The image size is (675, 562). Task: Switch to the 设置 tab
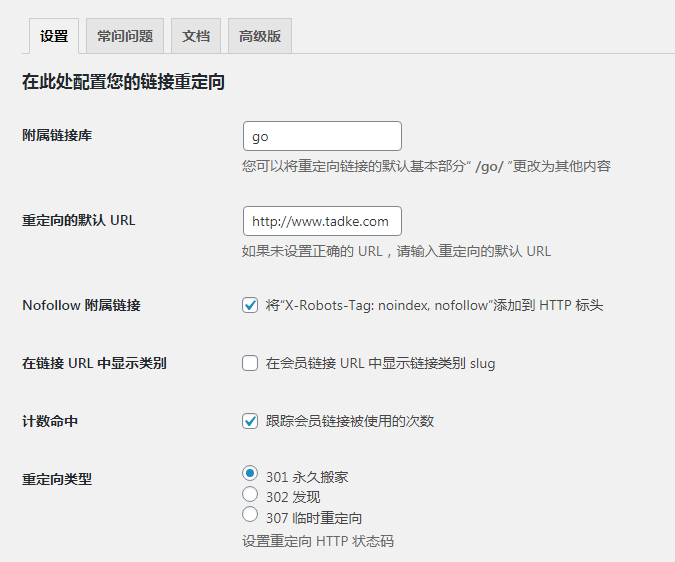click(x=54, y=36)
